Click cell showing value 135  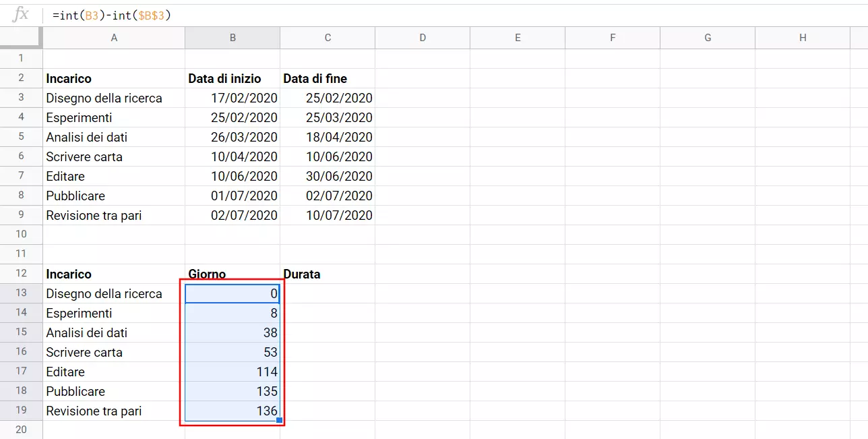[x=232, y=391]
